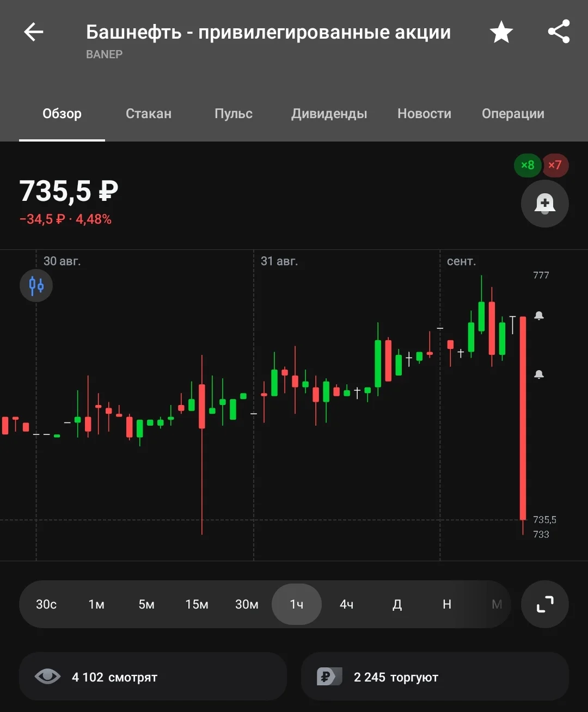Open the Обзор tab
The width and height of the screenshot is (588, 712).
(62, 113)
